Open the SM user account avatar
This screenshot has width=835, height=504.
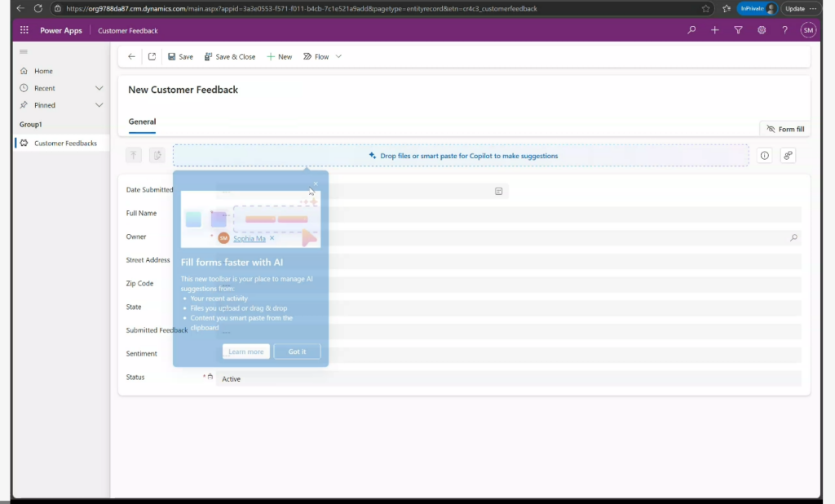click(x=808, y=30)
